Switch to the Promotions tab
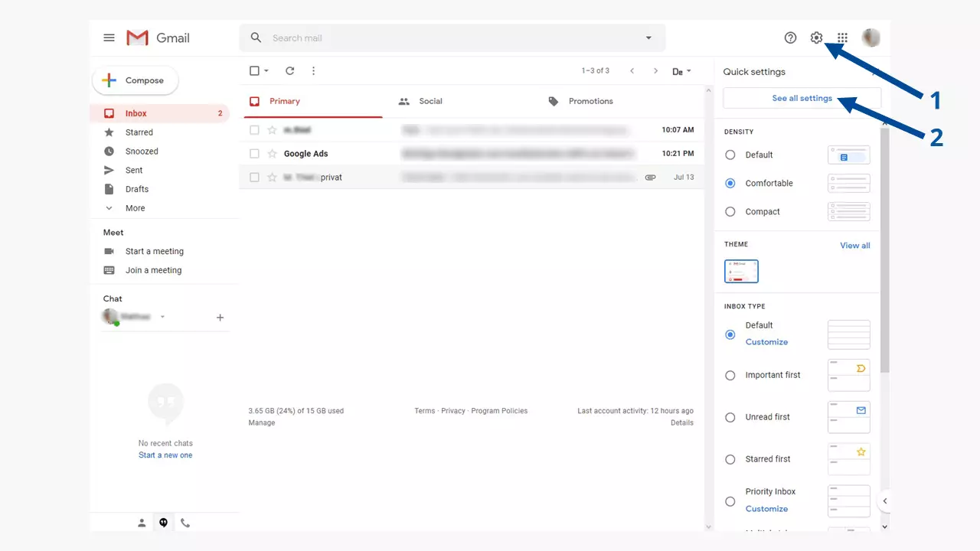980x551 pixels. point(590,101)
